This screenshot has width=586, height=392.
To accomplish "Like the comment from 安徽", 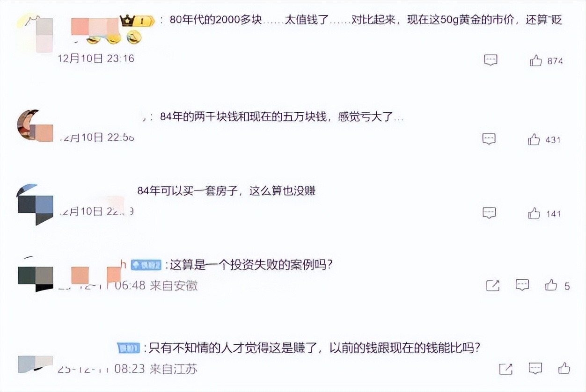I will [551, 285].
